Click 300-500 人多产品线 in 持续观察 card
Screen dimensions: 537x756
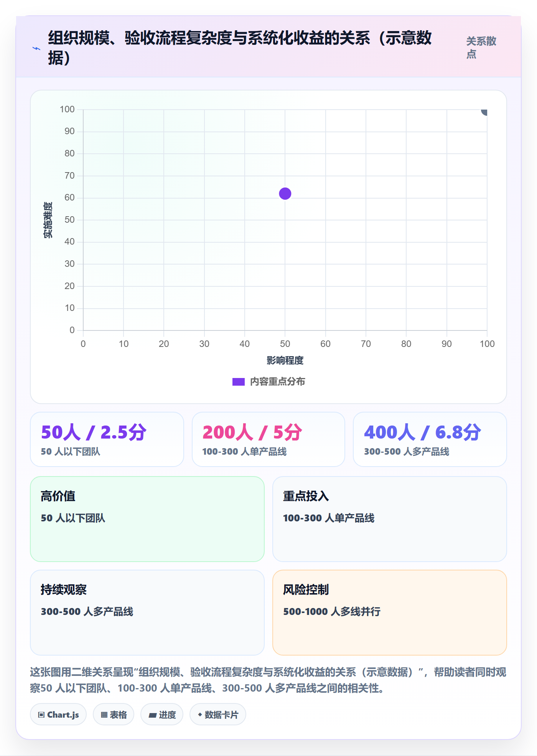(87, 611)
